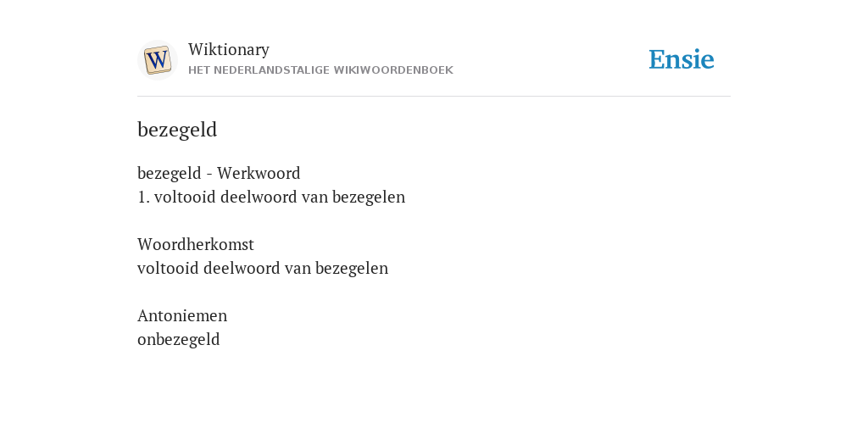Screen dimensions: 868x434
Task: Click the Wiktionary W tile logo icon
Action: (157, 60)
